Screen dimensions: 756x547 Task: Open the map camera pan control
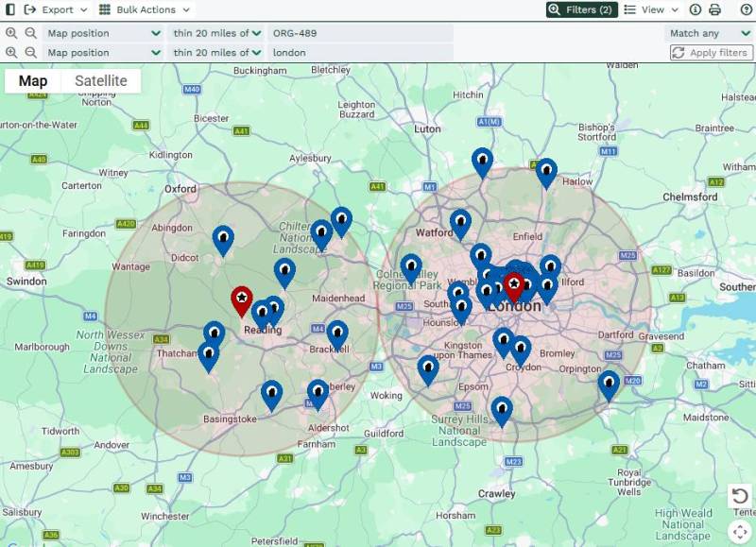[x=740, y=531]
